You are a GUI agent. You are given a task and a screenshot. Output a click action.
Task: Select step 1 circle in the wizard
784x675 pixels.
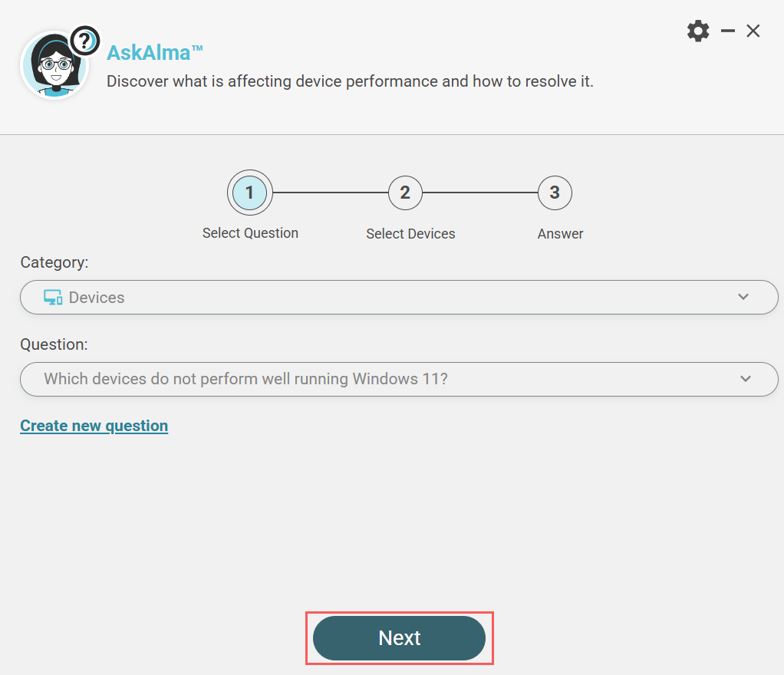tap(250, 193)
